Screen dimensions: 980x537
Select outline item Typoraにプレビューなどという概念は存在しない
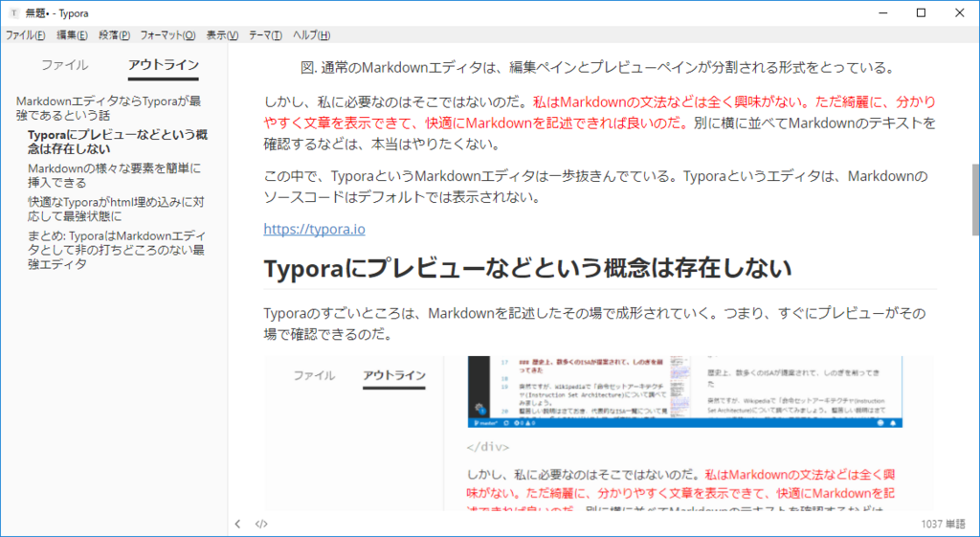(x=118, y=142)
